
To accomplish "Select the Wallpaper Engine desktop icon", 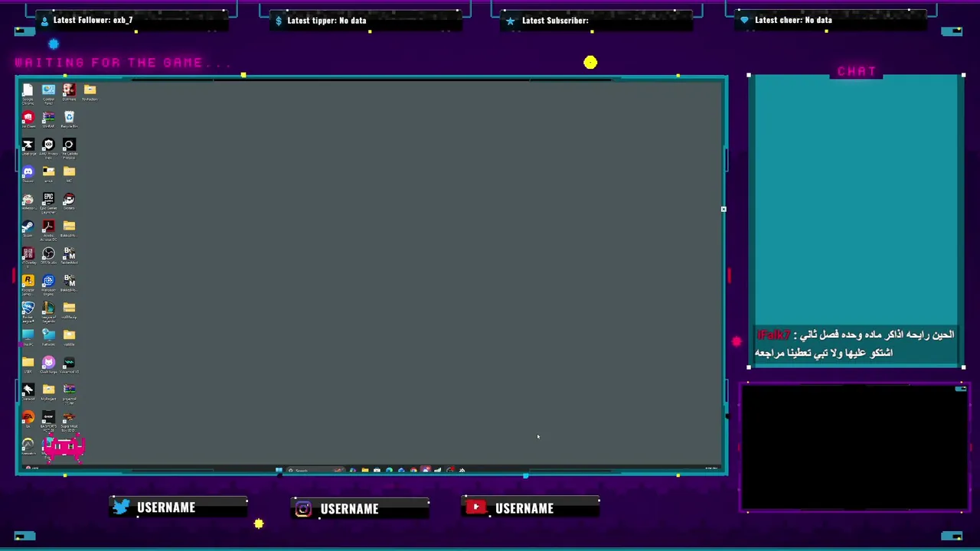I will tap(48, 285).
